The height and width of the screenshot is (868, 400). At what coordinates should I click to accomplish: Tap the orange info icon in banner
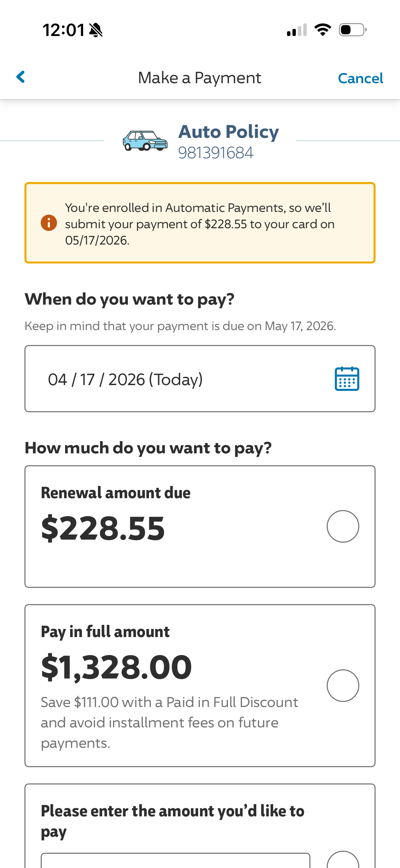click(49, 223)
